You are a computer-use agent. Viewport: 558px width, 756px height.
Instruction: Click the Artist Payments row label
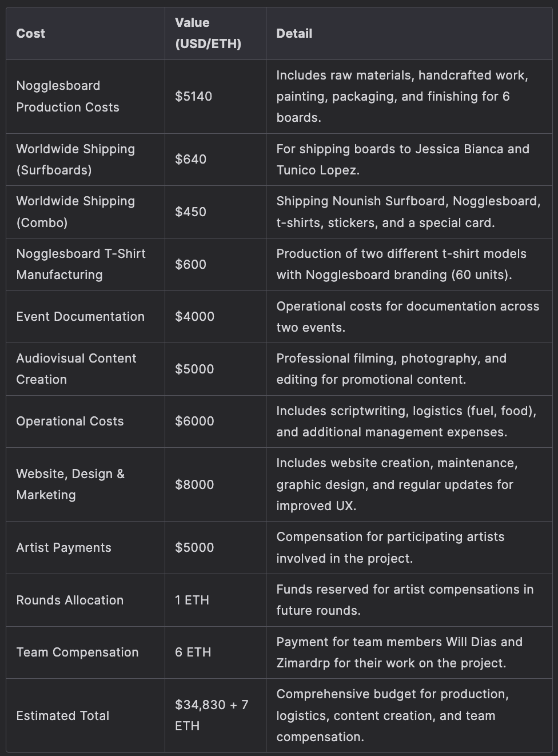click(x=63, y=548)
